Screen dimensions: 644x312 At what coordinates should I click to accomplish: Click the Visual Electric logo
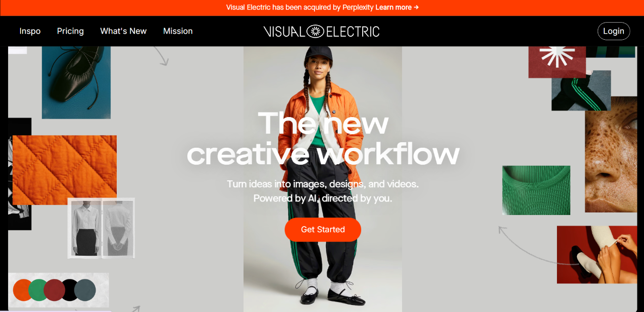tap(321, 31)
